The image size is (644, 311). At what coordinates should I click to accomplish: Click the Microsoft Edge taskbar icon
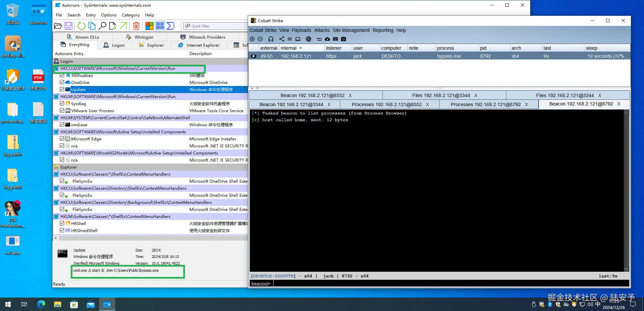pyautogui.click(x=41, y=304)
